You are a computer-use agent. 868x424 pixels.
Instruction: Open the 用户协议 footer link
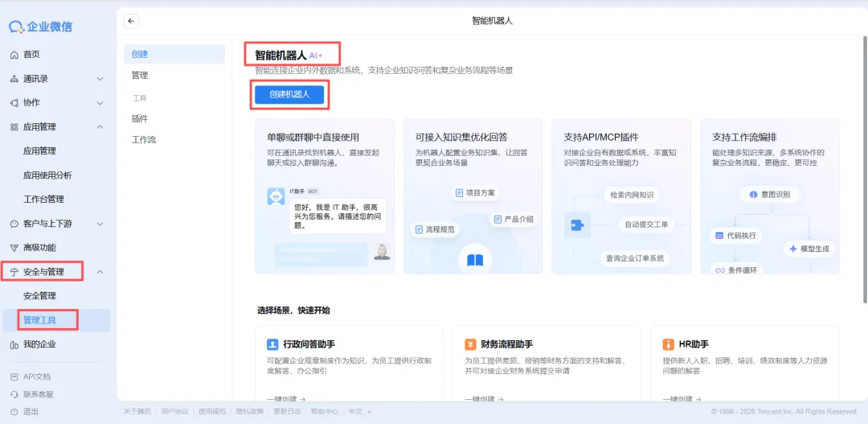point(174,412)
